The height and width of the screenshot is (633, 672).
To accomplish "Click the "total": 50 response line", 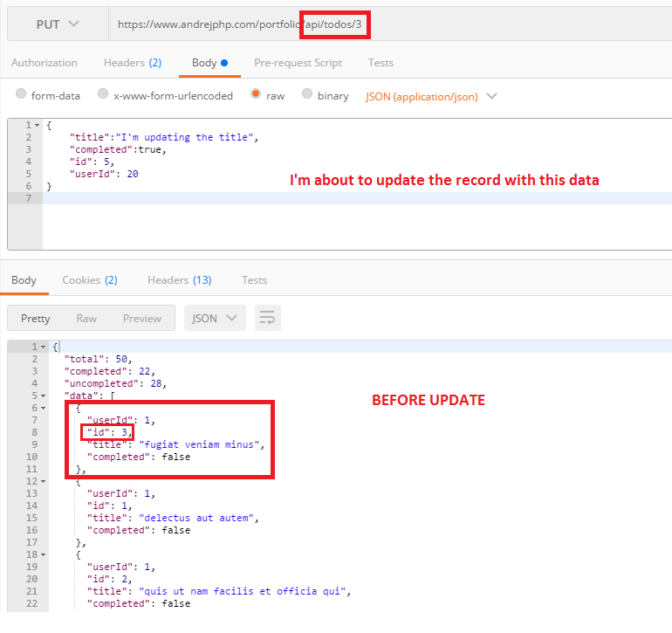I will 98,359.
